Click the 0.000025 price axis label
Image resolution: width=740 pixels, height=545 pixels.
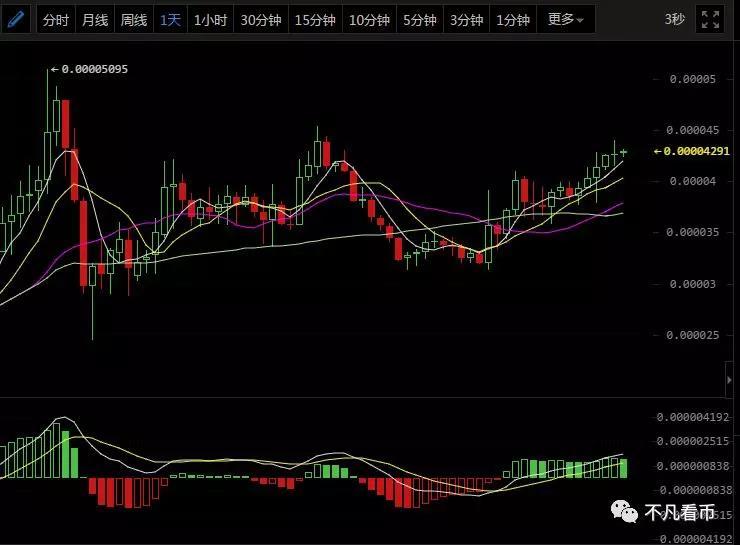coord(692,335)
